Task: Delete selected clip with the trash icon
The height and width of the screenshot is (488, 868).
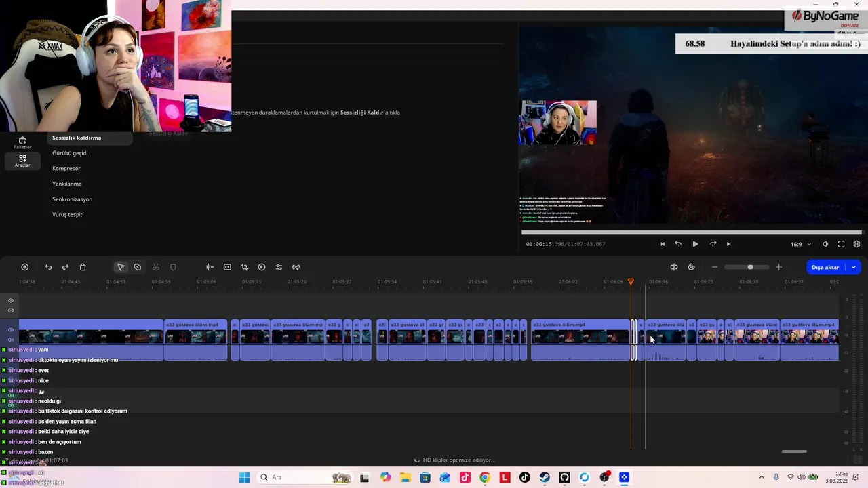Action: point(83,267)
